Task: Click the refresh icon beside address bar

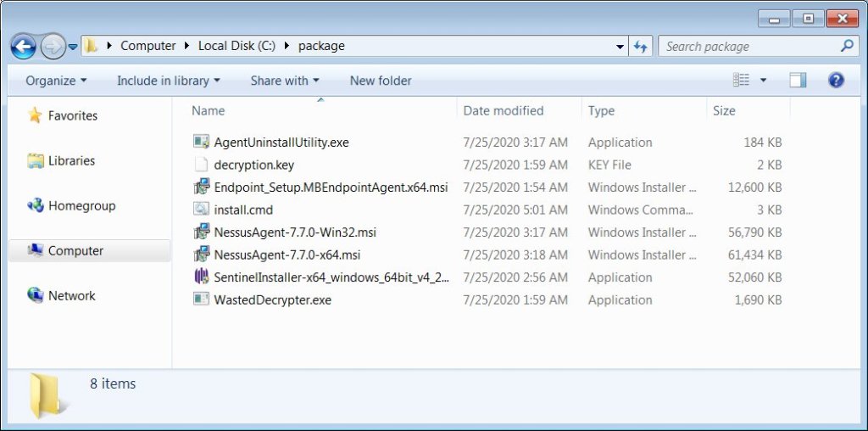Action: coord(641,46)
